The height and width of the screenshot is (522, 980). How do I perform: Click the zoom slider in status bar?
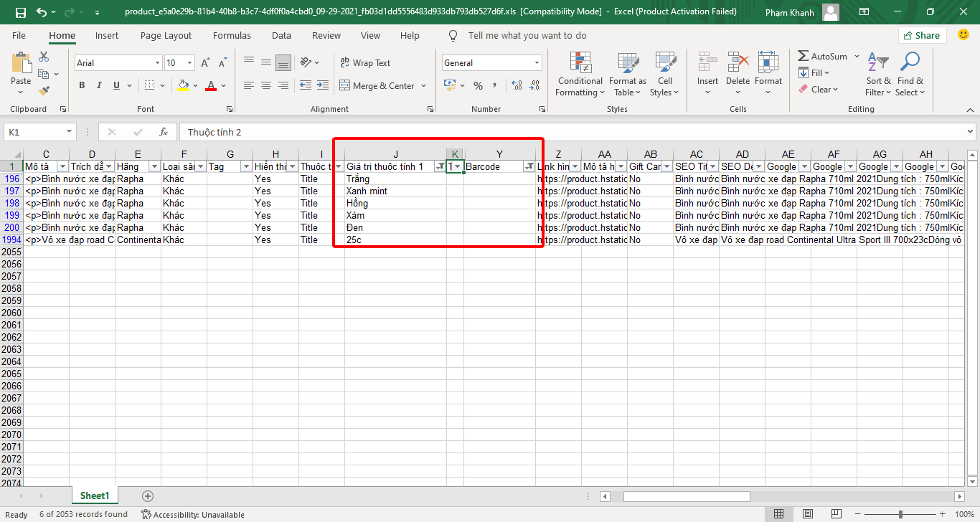click(900, 514)
